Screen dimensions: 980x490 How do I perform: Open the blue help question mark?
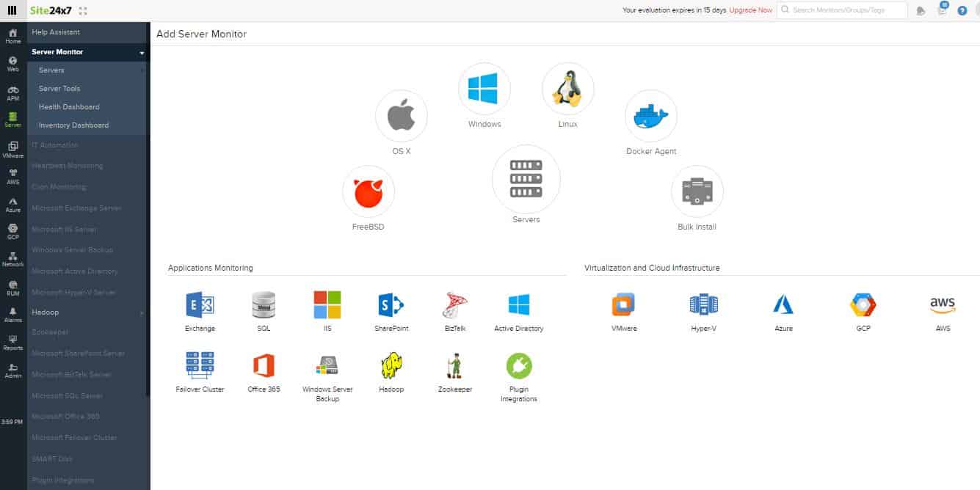[x=962, y=10]
